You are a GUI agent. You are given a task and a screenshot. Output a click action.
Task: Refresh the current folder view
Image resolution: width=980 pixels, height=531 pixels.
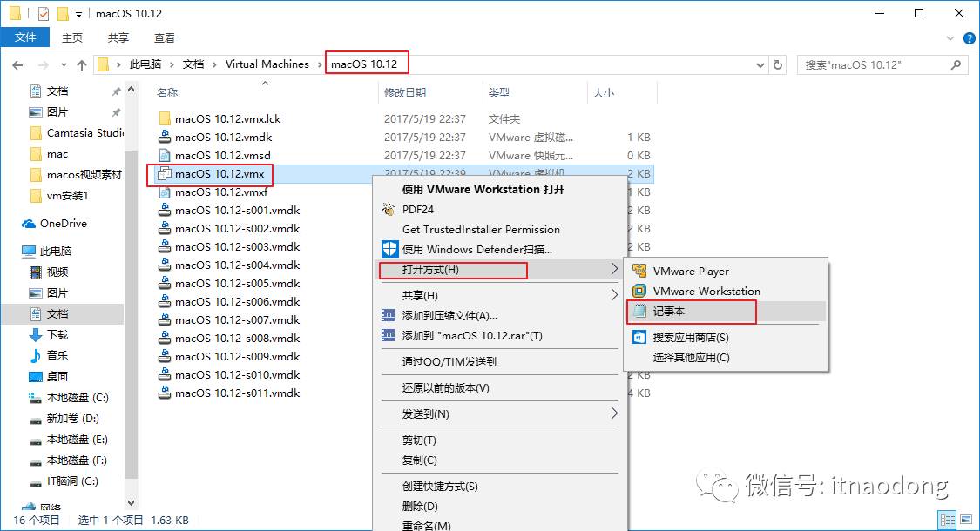778,65
